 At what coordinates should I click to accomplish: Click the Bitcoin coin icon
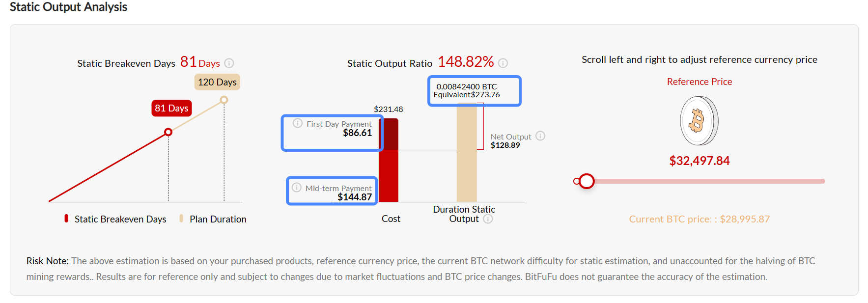pyautogui.click(x=699, y=121)
